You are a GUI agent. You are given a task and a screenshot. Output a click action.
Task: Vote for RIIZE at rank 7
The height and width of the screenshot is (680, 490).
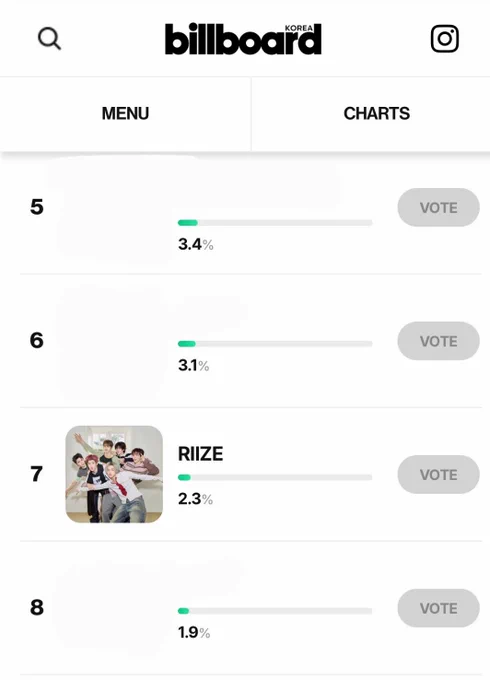coord(438,474)
